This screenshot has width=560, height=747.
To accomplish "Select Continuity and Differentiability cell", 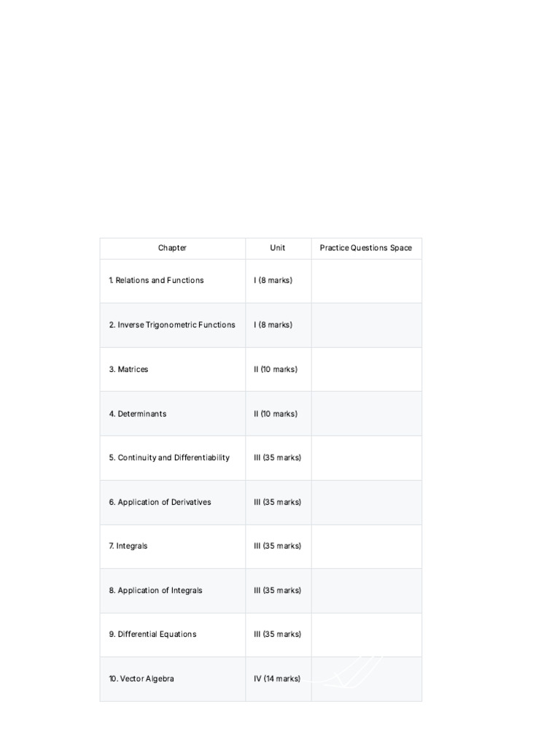I will [x=172, y=458].
